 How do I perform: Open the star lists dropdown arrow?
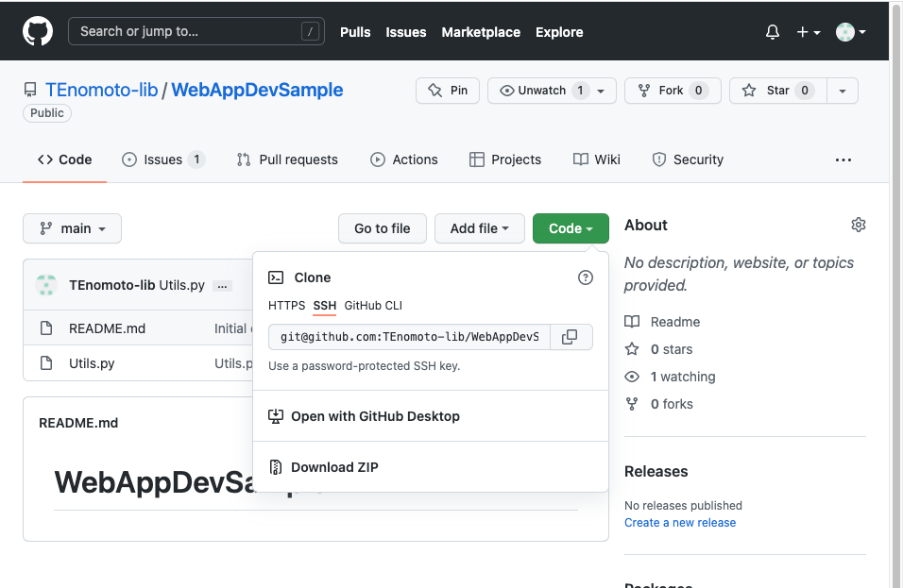[x=843, y=91]
